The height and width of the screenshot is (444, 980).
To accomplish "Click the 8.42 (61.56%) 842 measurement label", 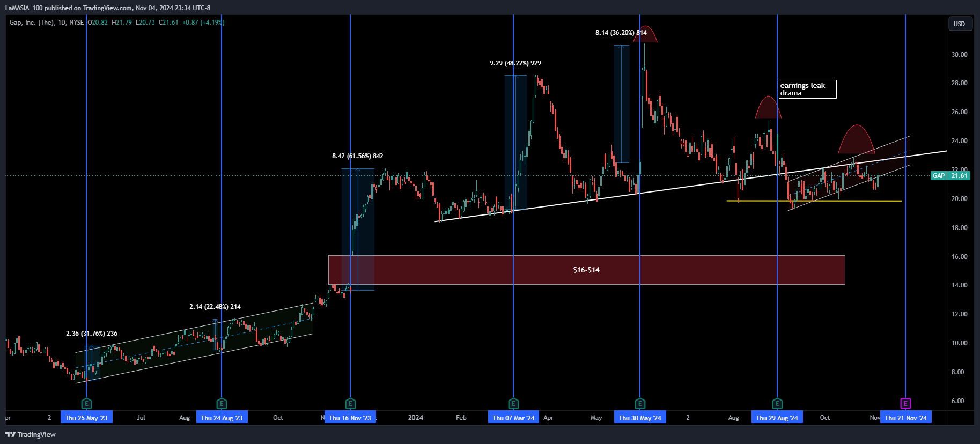I will coord(358,156).
